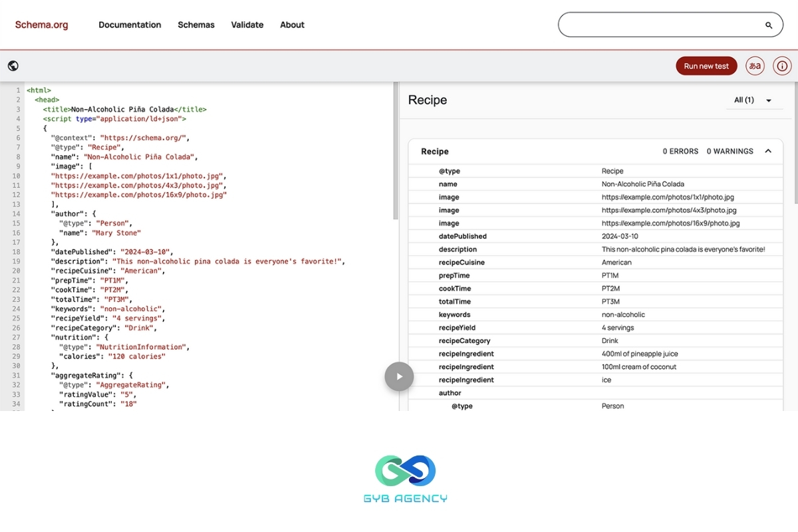This screenshot has width=798, height=532.
Task: Click the "Mary Stone" code line
Action: [100, 233]
